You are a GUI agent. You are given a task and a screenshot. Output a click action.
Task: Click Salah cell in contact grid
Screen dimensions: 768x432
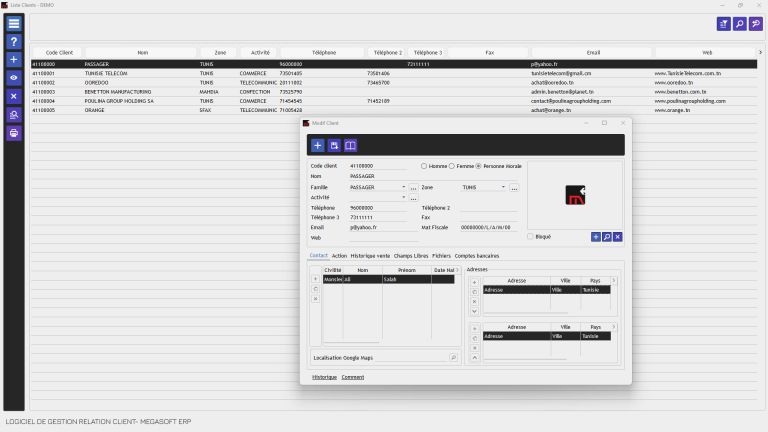click(407, 279)
